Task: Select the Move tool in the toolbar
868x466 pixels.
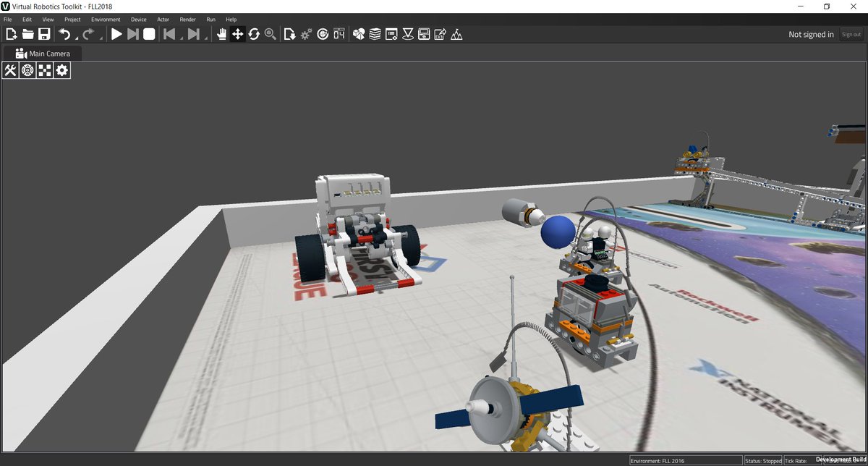Action: (x=239, y=34)
